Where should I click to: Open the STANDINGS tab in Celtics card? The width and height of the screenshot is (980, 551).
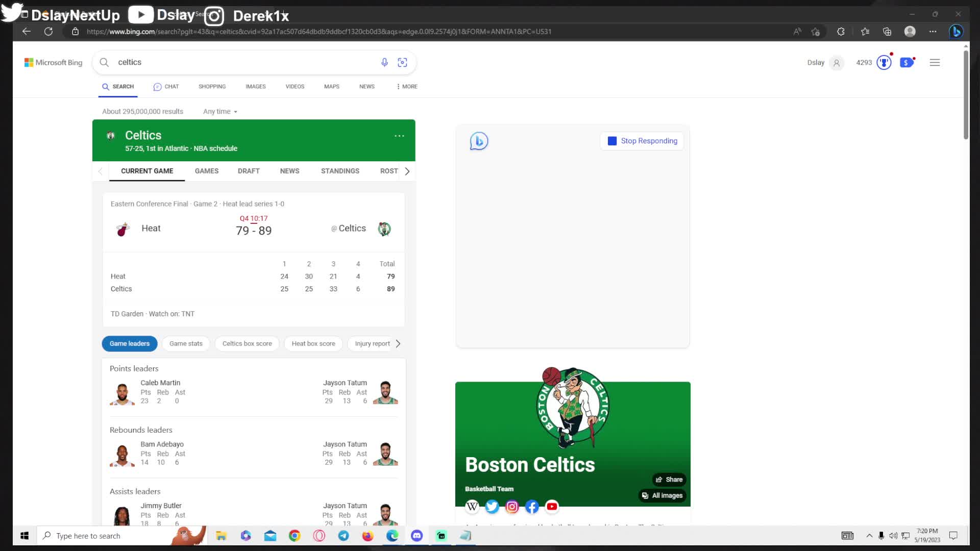(x=340, y=171)
